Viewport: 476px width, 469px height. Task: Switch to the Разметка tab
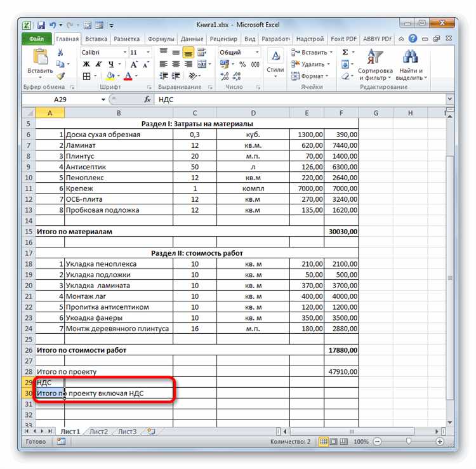pos(126,39)
